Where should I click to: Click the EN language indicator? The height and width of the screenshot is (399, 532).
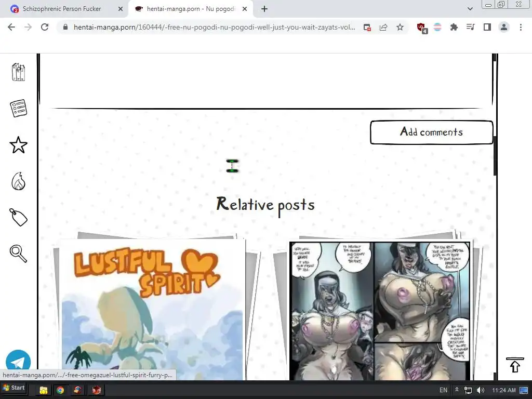coord(443,390)
